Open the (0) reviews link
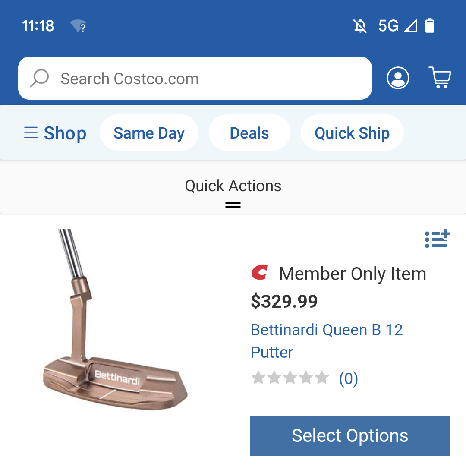This screenshot has width=466, height=476. tap(348, 378)
